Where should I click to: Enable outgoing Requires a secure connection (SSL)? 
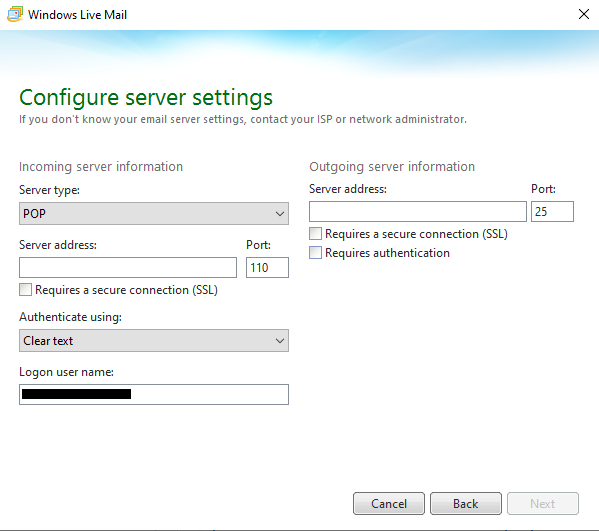(x=316, y=233)
